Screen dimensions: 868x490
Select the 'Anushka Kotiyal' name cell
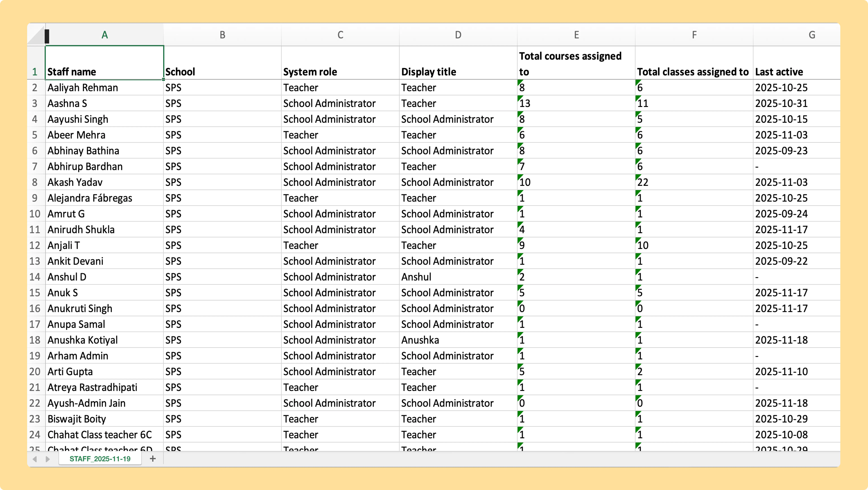tap(104, 340)
